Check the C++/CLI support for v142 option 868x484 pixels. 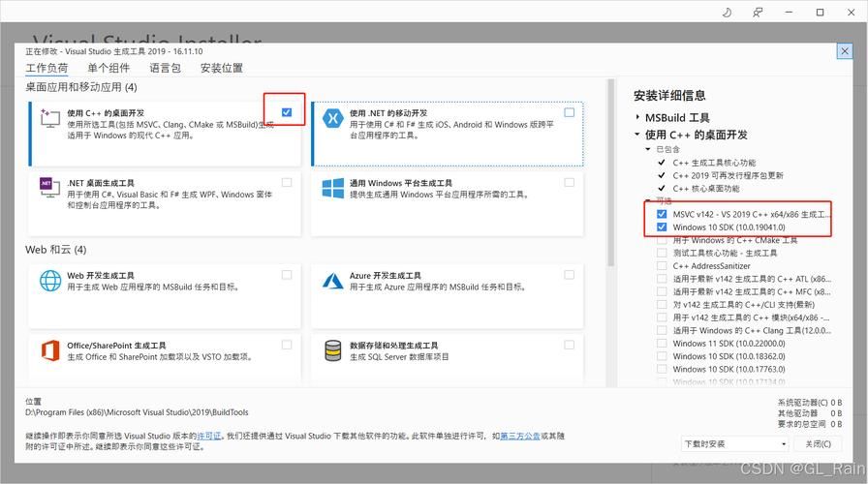[662, 304]
